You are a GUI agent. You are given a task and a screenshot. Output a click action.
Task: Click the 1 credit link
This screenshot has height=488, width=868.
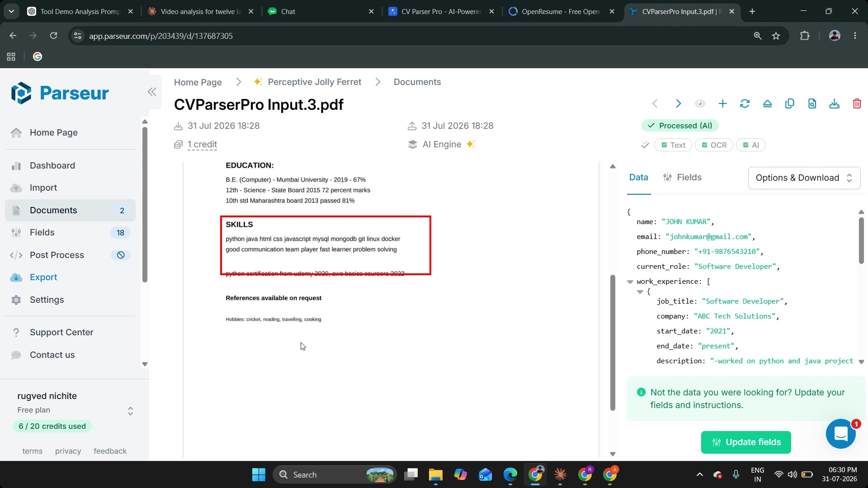(x=202, y=145)
